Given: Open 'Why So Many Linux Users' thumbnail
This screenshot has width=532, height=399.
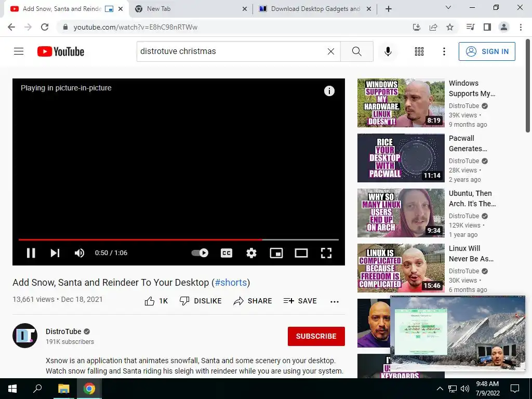Looking at the screenshot, I should tap(401, 212).
